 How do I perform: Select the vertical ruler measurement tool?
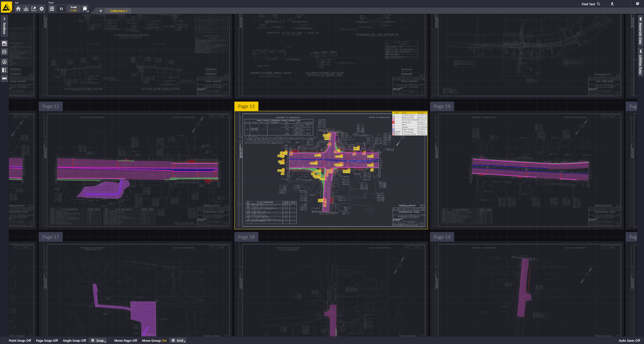[x=4, y=70]
